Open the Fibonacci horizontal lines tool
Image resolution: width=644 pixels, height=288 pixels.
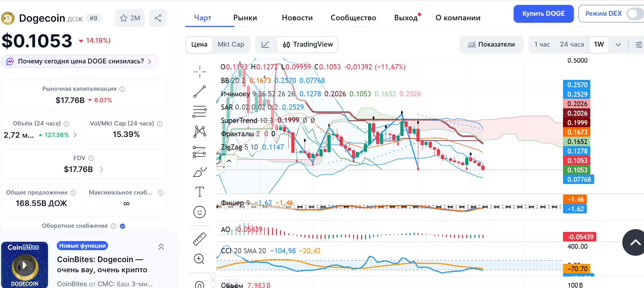pos(200,112)
